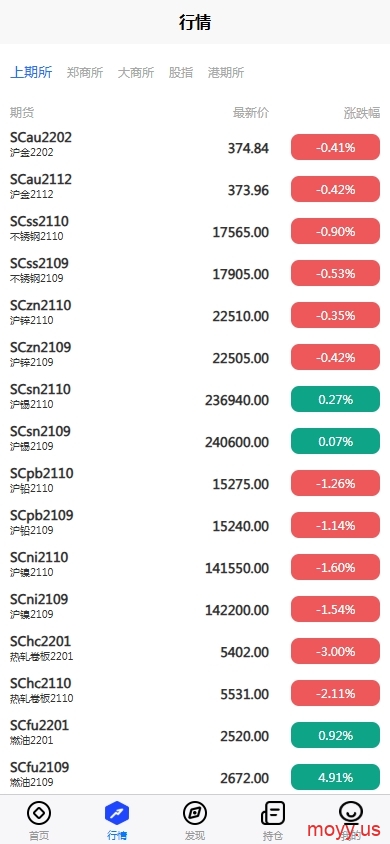Switch to the 郑商所 tab
Viewport: 390px width, 844px height.
tap(85, 73)
